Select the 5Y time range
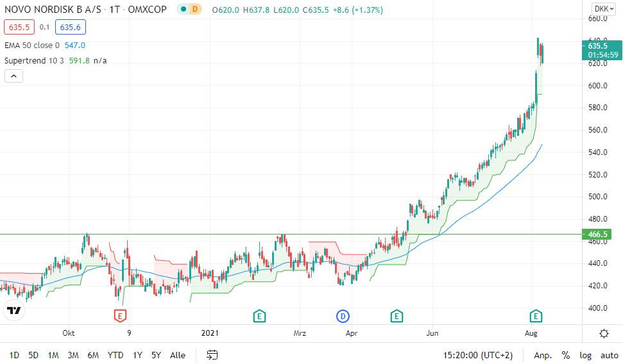This screenshot has height=364, width=623. tap(156, 355)
